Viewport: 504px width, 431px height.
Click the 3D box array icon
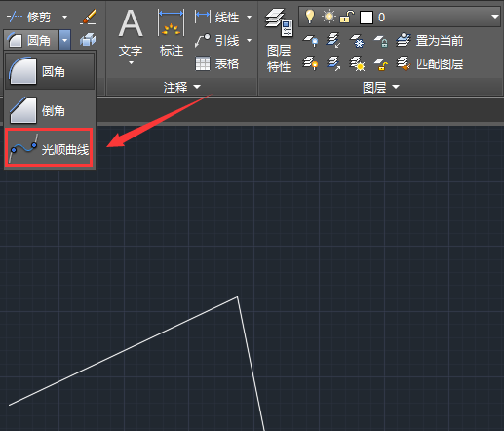tap(88, 40)
